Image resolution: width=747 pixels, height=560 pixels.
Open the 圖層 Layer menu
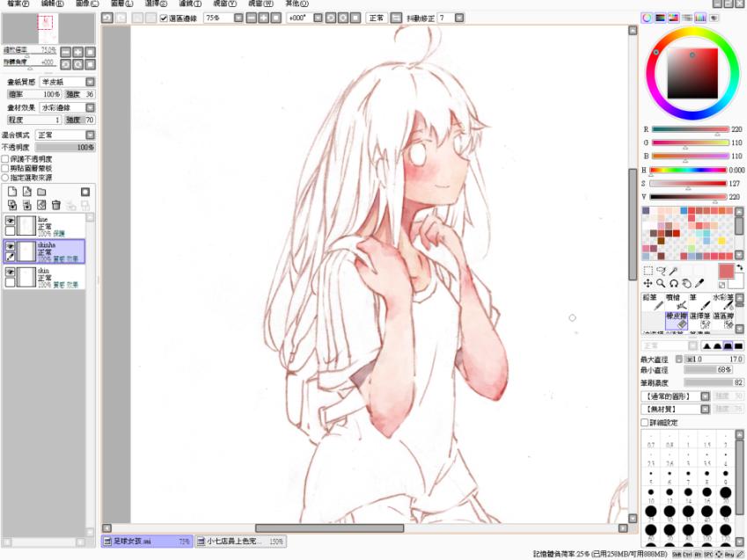[122, 4]
